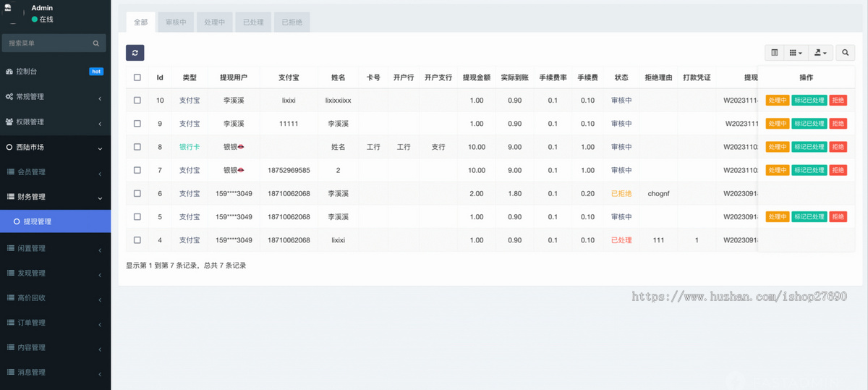The width and height of the screenshot is (868, 390).
Task: Sort by the 提现金额 column header
Action: pyautogui.click(x=477, y=77)
